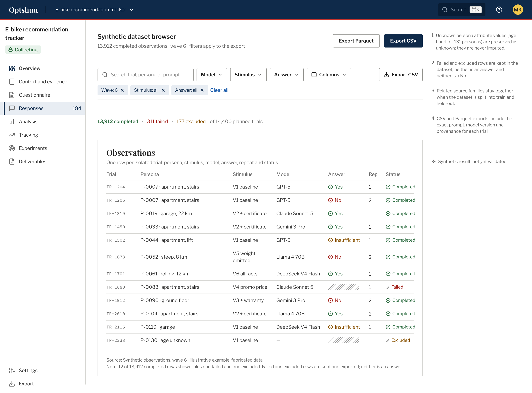Screen dimensions: 532x393
Task: Click trial ID TR-1673
Action: pos(115,257)
